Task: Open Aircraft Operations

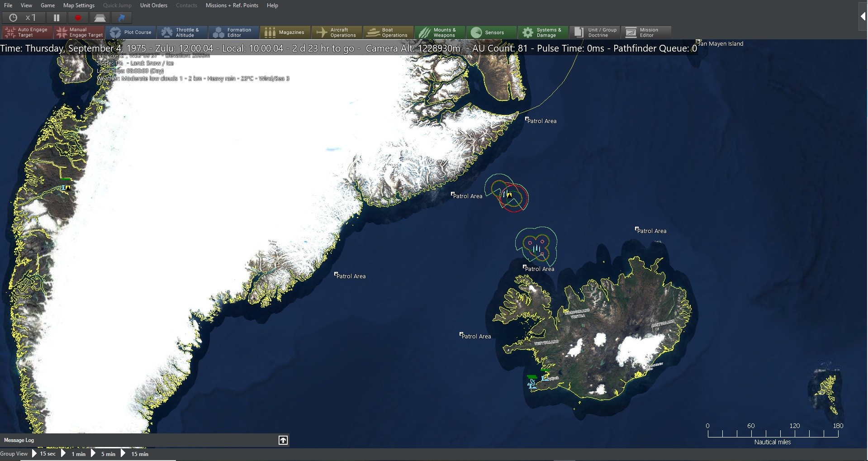Action: coord(337,32)
